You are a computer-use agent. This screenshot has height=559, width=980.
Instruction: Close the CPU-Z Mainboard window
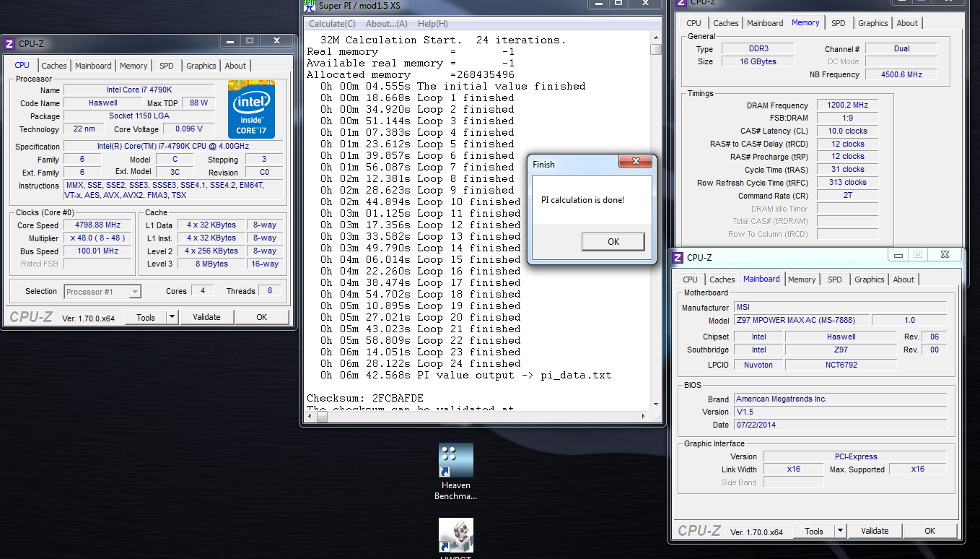coord(945,254)
